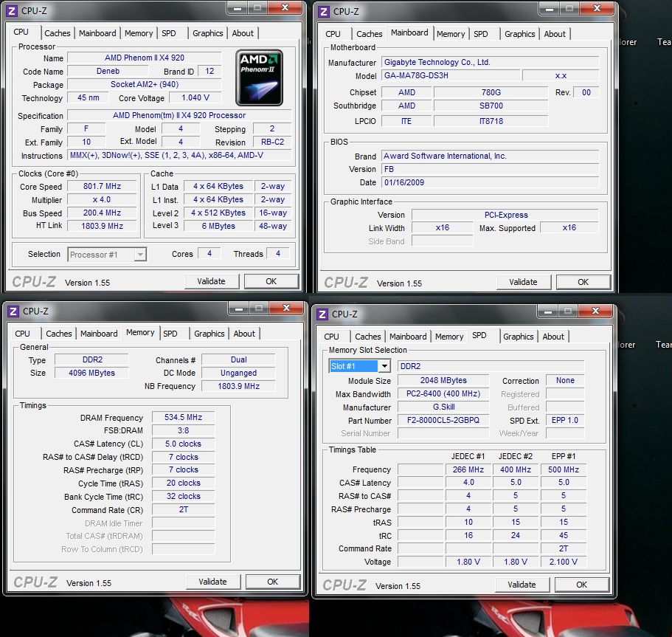Click the 'Gigabyte Technology Co., Ltd.' manufacturer field
672x637 pixels.
491,62
